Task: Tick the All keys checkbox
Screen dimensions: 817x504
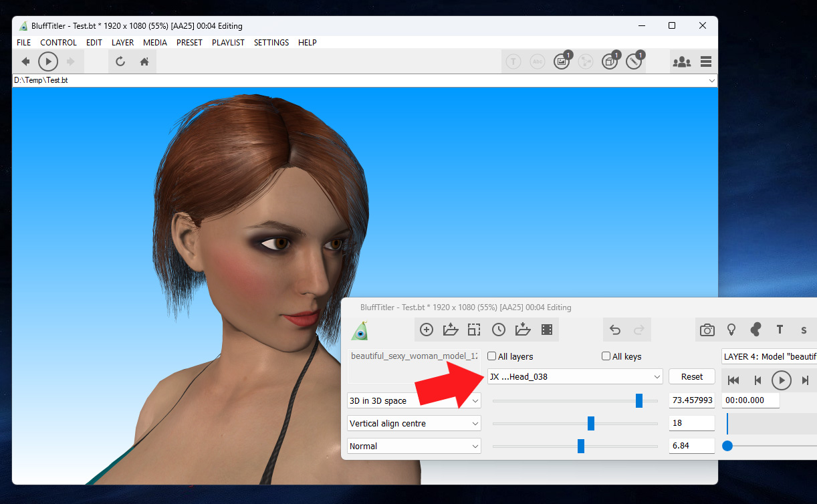Action: tap(606, 356)
